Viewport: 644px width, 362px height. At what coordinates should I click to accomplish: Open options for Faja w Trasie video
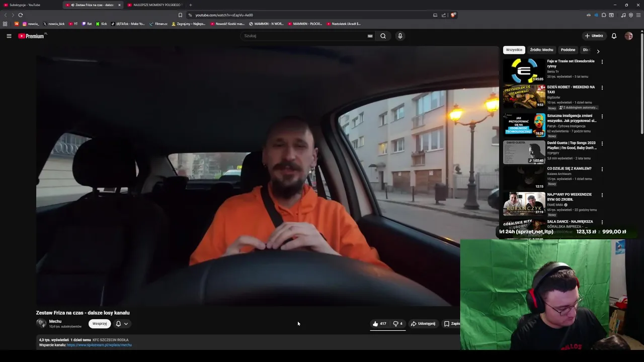click(x=602, y=62)
